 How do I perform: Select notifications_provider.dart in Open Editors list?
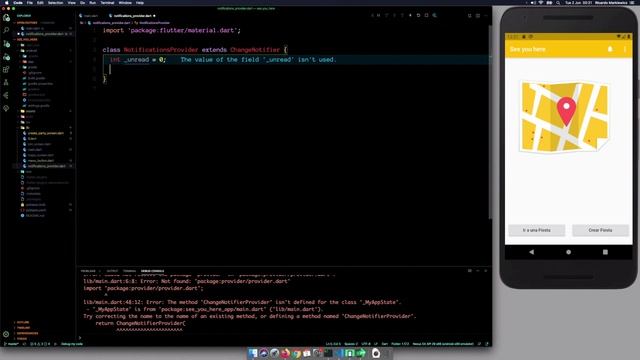(x=44, y=34)
